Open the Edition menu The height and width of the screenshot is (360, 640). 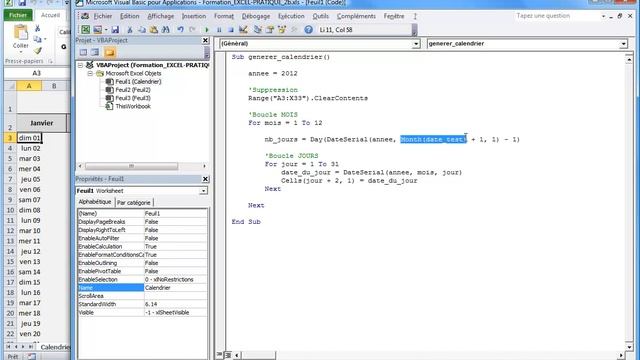point(129,16)
